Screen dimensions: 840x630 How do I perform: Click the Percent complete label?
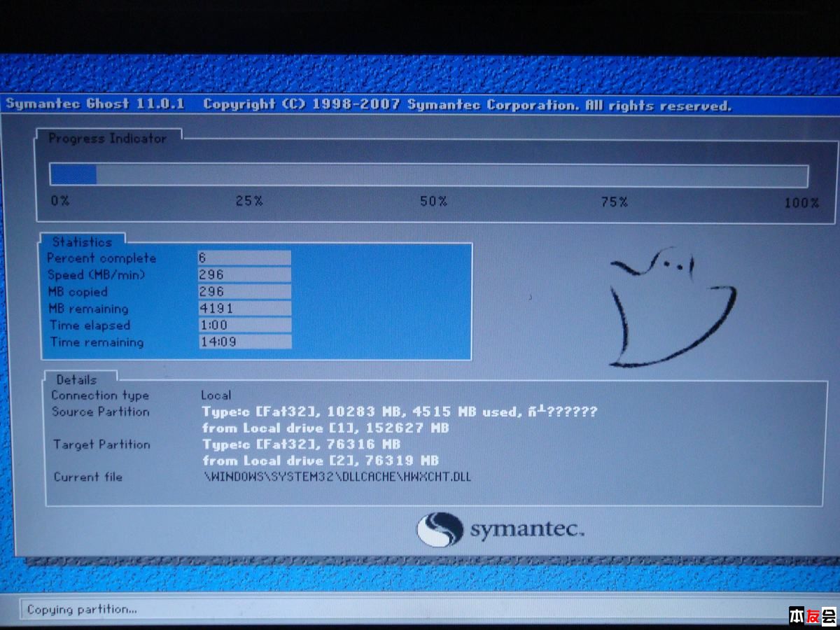(x=101, y=258)
